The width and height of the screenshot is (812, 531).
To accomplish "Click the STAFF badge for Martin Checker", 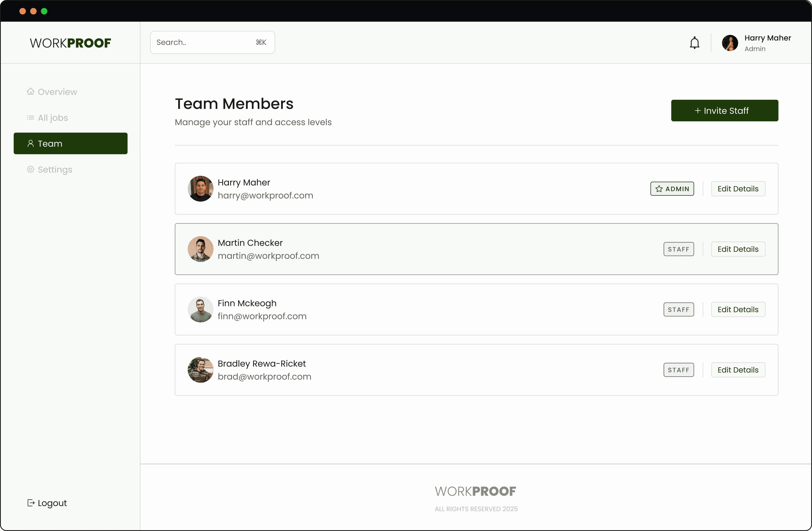I will [x=678, y=249].
